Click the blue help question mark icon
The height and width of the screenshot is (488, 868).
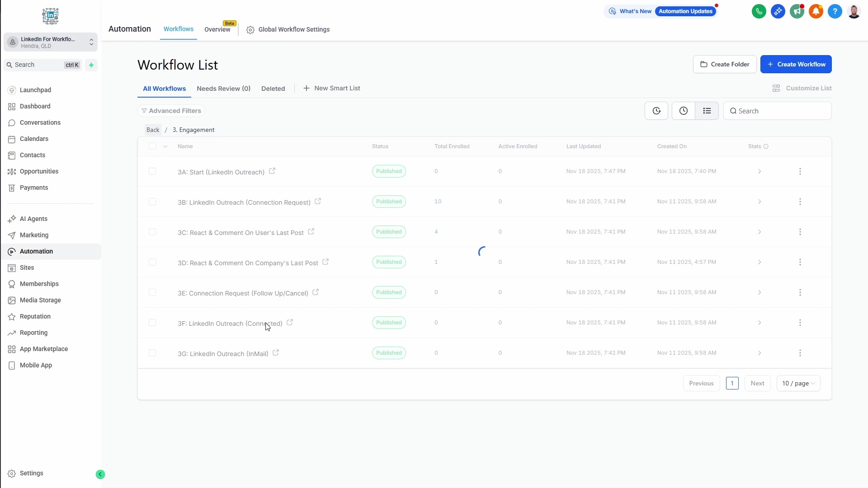click(x=835, y=11)
